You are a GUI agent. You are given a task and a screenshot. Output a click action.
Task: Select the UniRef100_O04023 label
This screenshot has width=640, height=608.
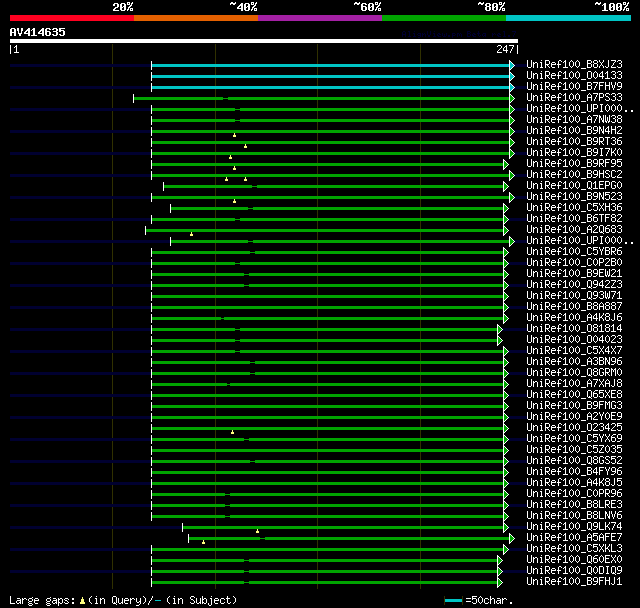click(x=574, y=340)
